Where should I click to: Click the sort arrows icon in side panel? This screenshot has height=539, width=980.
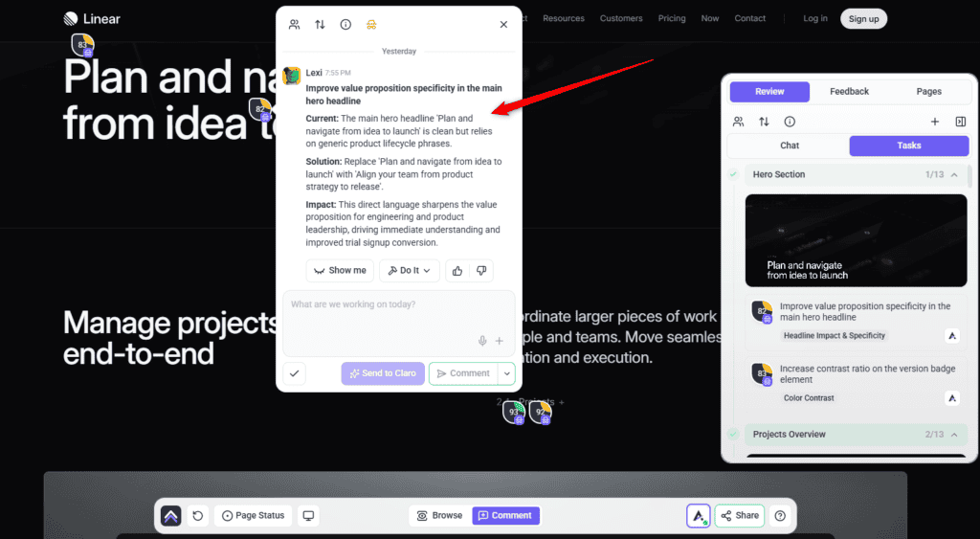764,122
